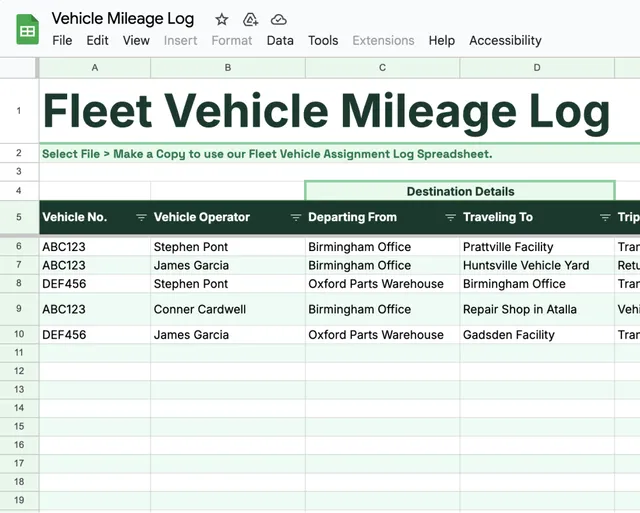Select the Gadsden Facility cell

tap(537, 335)
